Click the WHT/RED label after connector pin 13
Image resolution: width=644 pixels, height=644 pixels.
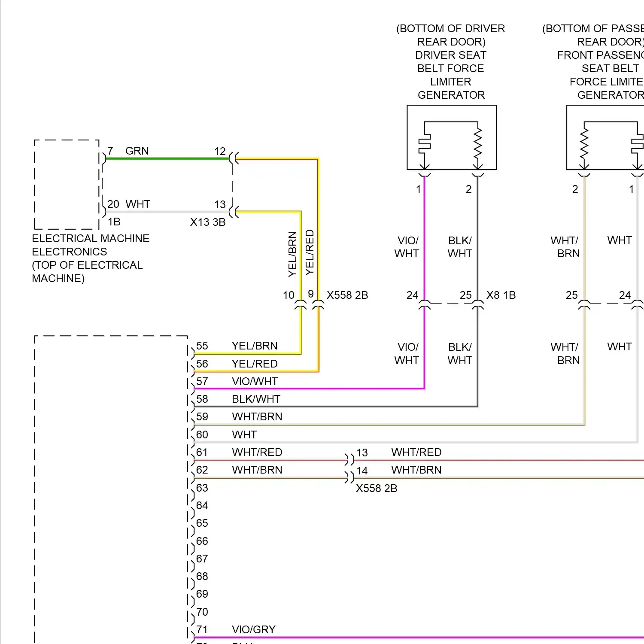click(x=416, y=453)
